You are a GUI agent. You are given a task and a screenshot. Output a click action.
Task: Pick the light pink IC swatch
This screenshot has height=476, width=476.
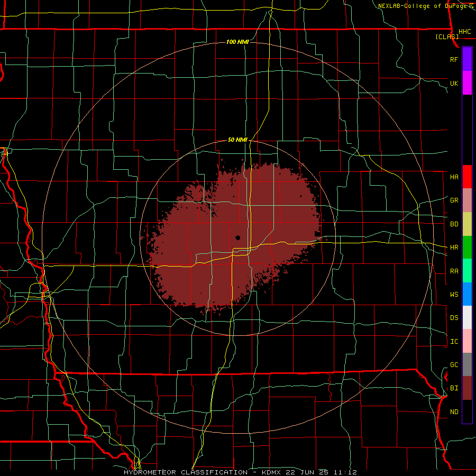coord(467,341)
